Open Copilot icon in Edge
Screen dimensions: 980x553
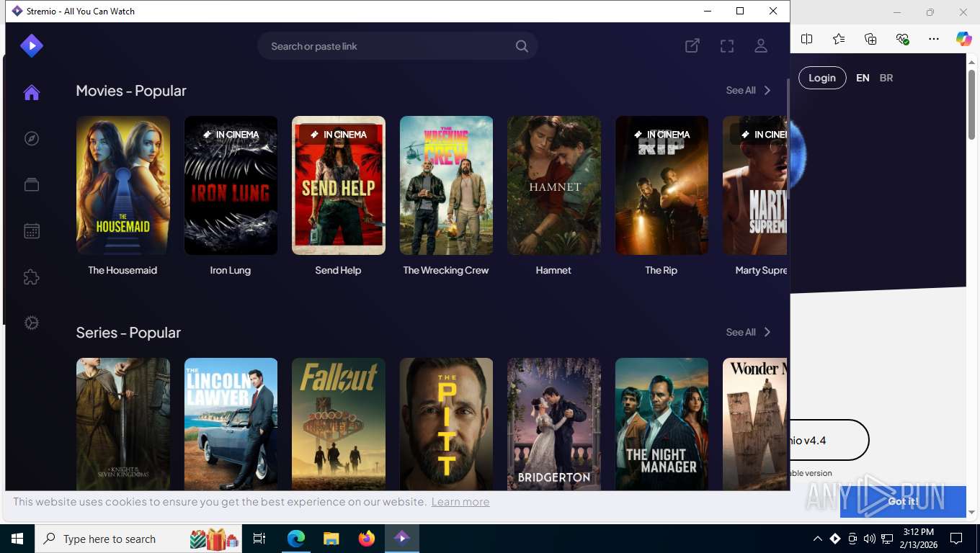click(x=964, y=39)
